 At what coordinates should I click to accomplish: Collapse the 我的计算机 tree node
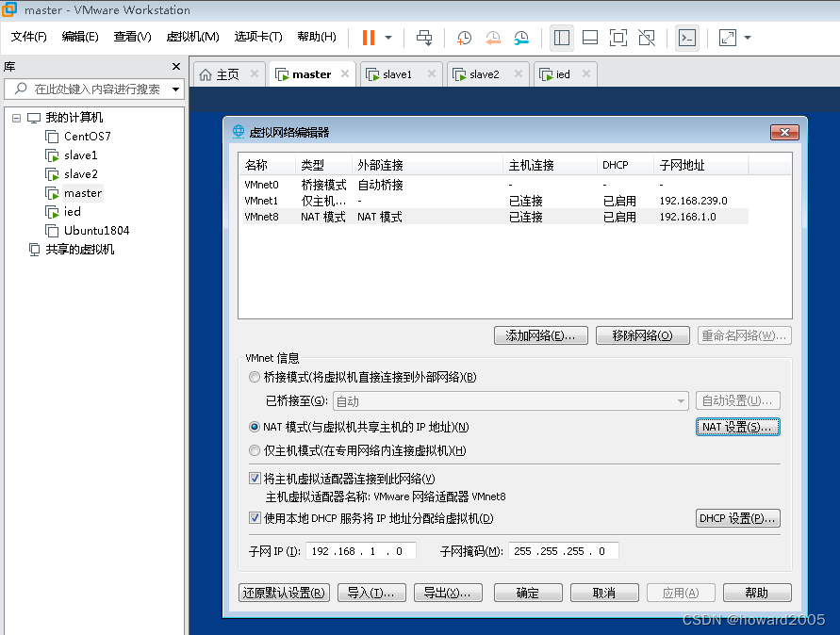[17, 118]
